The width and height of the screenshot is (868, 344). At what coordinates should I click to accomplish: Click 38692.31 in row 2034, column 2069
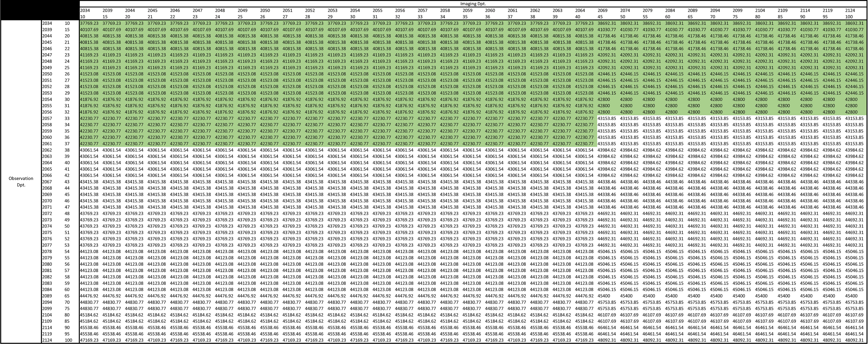(607, 23)
